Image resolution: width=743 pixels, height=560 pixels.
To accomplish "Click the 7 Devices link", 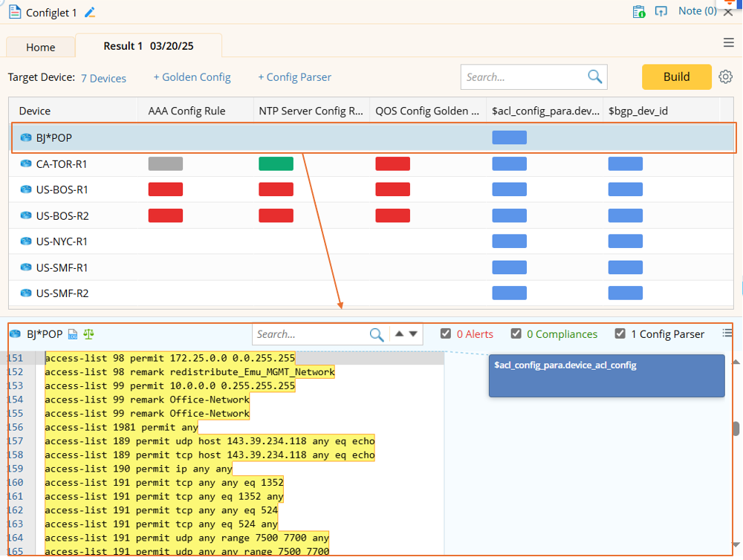I will tap(103, 78).
